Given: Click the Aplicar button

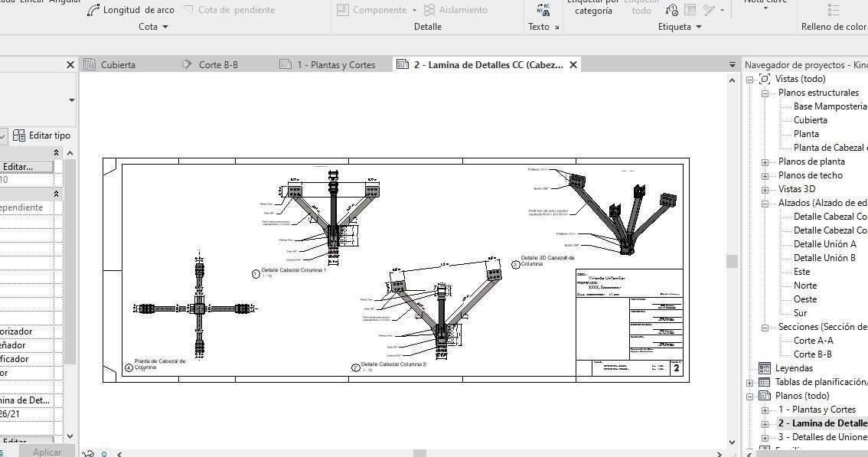Looking at the screenshot, I should (47, 452).
